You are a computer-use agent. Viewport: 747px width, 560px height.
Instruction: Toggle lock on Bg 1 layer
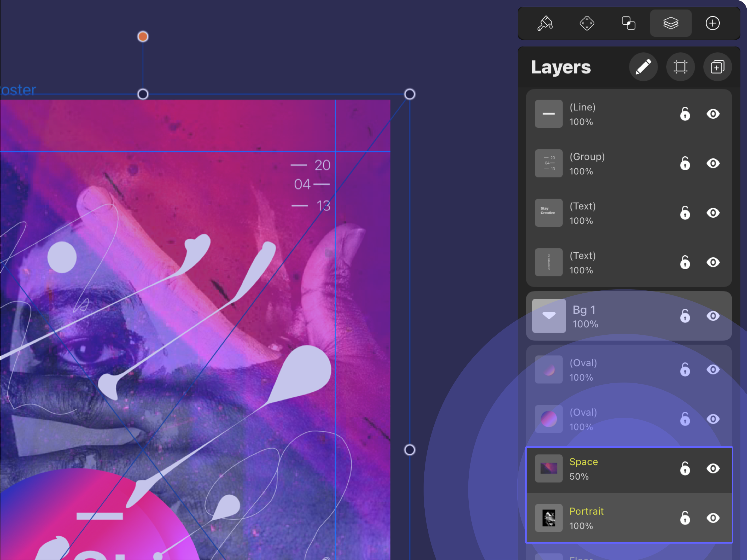[x=685, y=316]
